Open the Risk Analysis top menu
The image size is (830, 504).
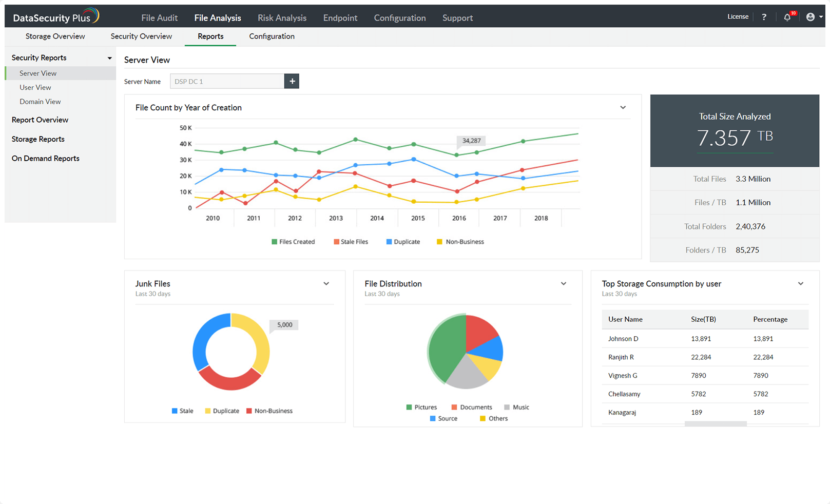coord(282,18)
